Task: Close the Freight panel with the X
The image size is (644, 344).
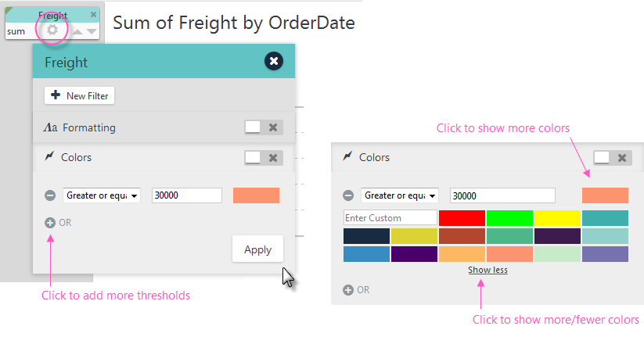Action: tap(273, 61)
